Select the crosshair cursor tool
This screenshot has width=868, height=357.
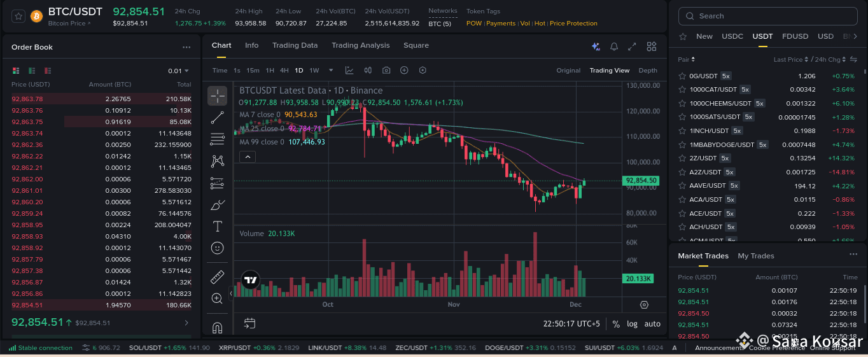click(218, 96)
